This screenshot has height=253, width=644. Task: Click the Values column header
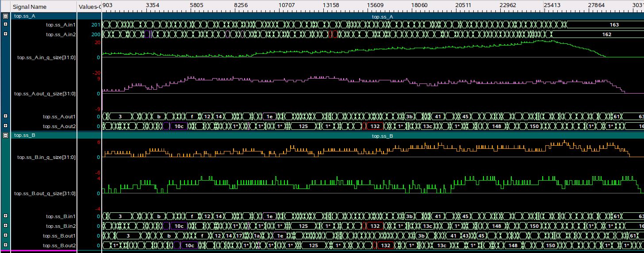point(89,7)
